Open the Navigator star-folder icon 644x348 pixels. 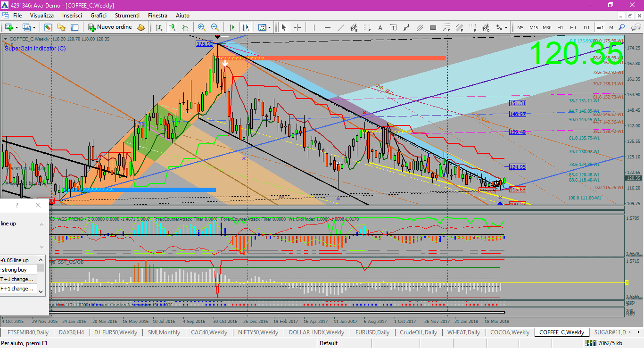(61, 27)
